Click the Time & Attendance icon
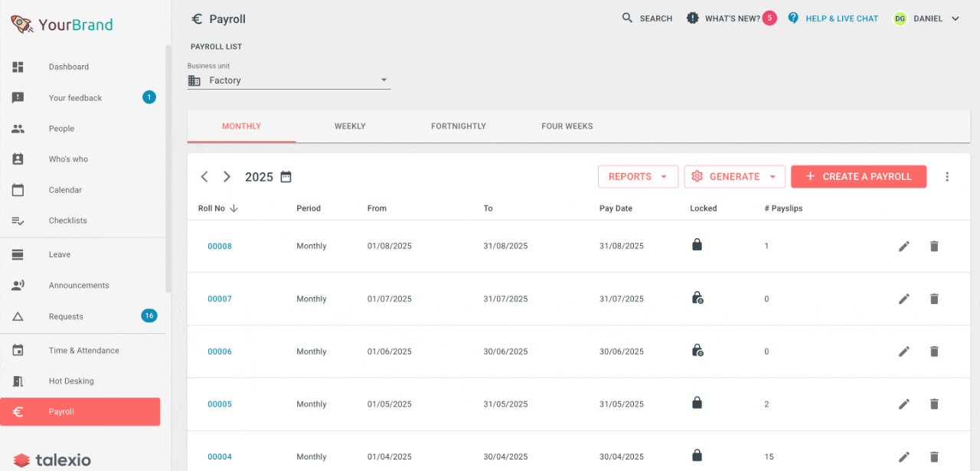980x471 pixels. (18, 351)
